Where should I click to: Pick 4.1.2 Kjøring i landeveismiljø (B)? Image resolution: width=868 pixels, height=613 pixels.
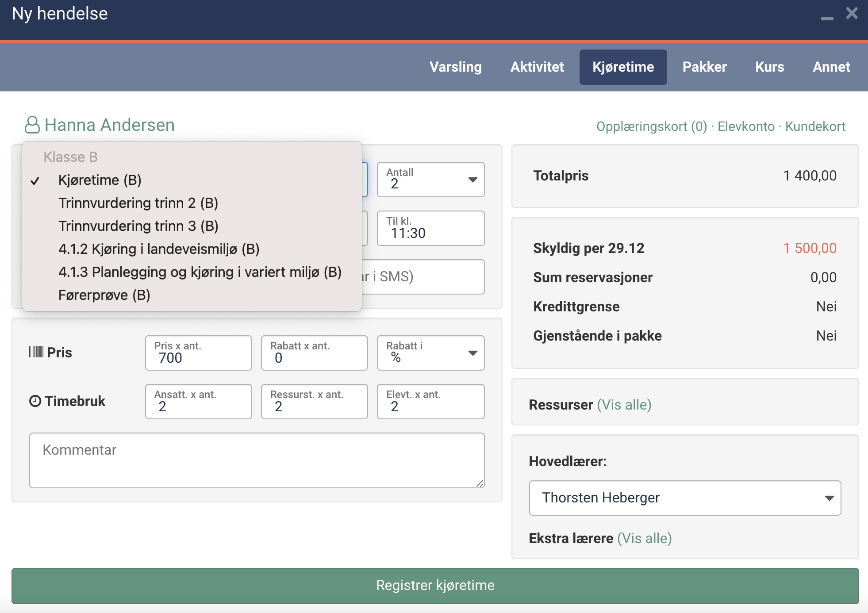tap(192, 249)
